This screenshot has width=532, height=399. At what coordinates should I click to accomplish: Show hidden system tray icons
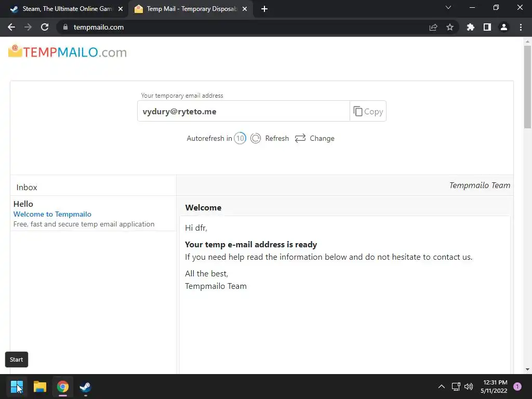[442, 387]
